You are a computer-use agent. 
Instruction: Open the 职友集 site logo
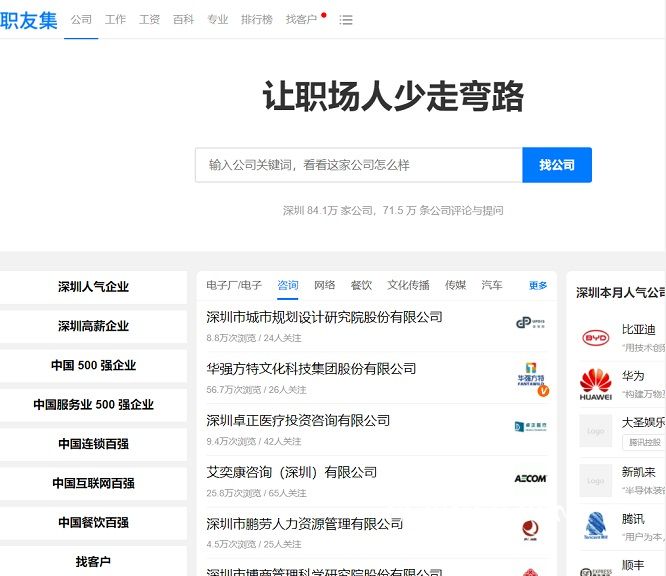[x=29, y=20]
